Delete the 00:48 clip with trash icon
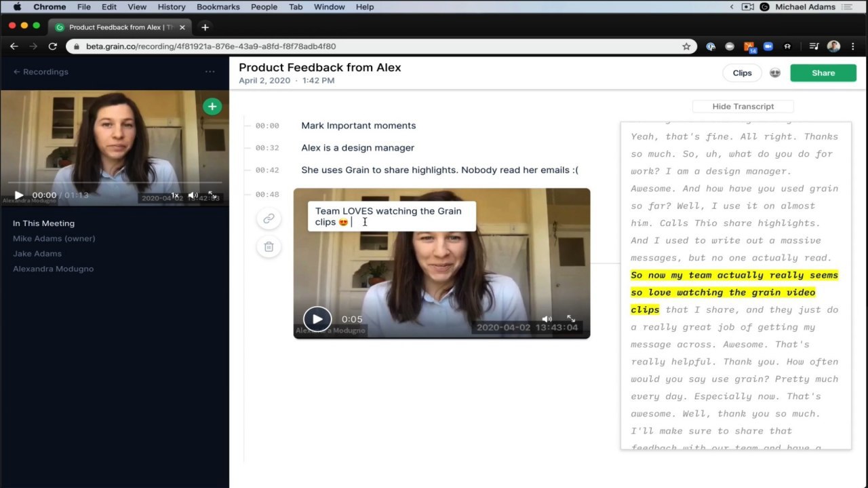The width and height of the screenshot is (868, 488). point(269,247)
